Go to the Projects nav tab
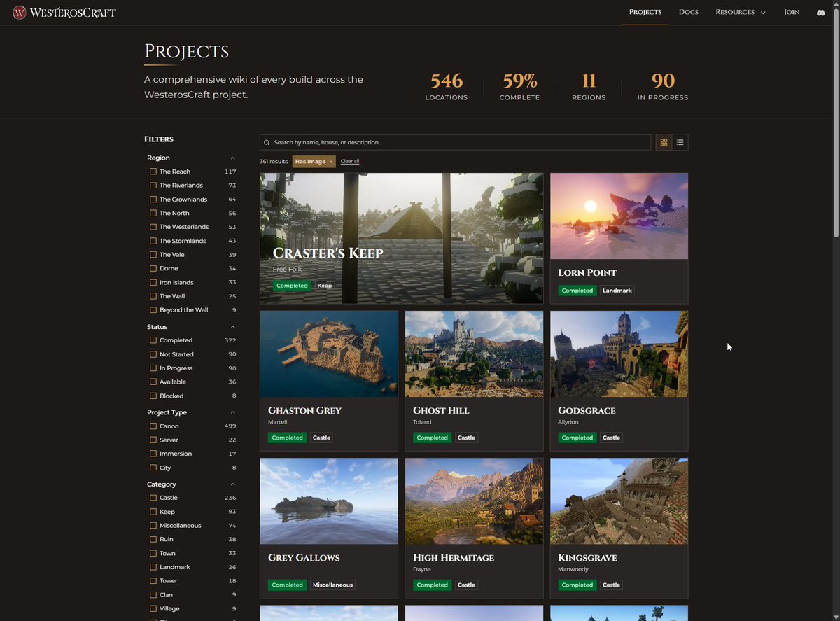Viewport: 840px width, 621px height. (x=645, y=12)
